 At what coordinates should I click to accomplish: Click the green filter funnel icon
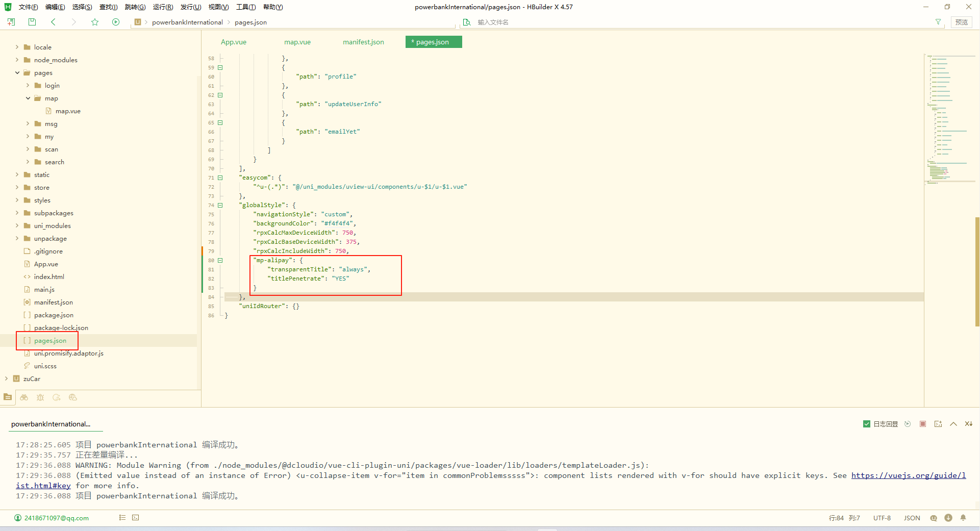(x=938, y=22)
